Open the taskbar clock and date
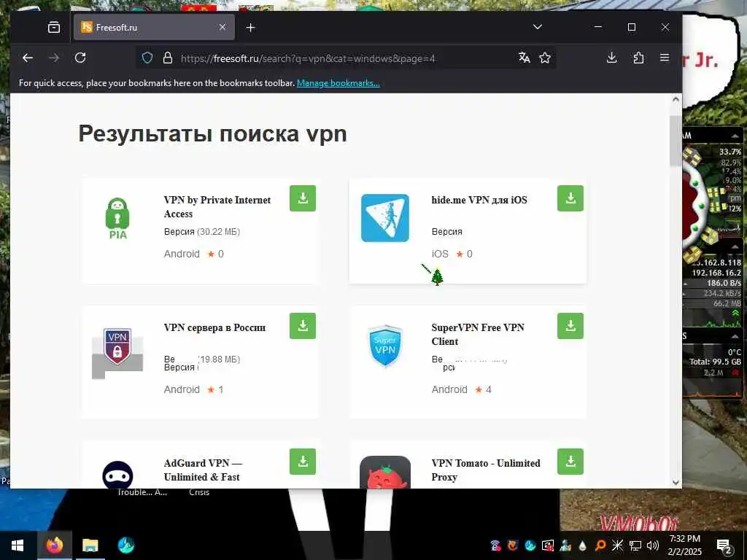747x560 pixels. click(684, 545)
